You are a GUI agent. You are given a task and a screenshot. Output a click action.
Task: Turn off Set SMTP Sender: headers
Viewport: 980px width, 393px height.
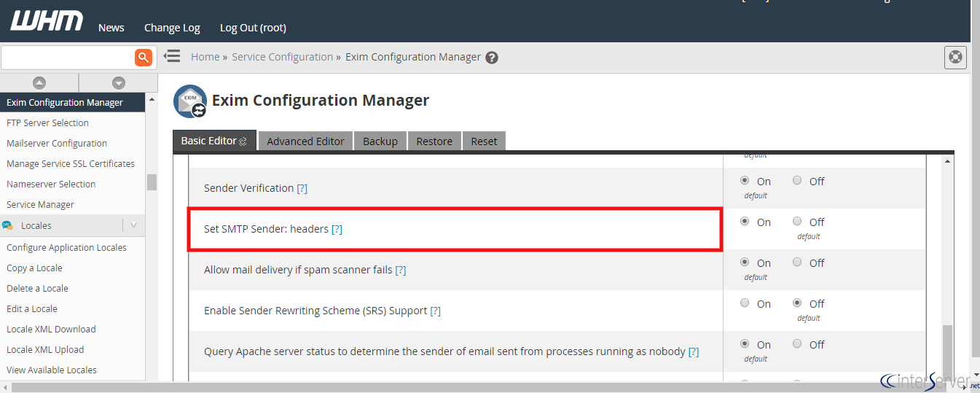[797, 222]
